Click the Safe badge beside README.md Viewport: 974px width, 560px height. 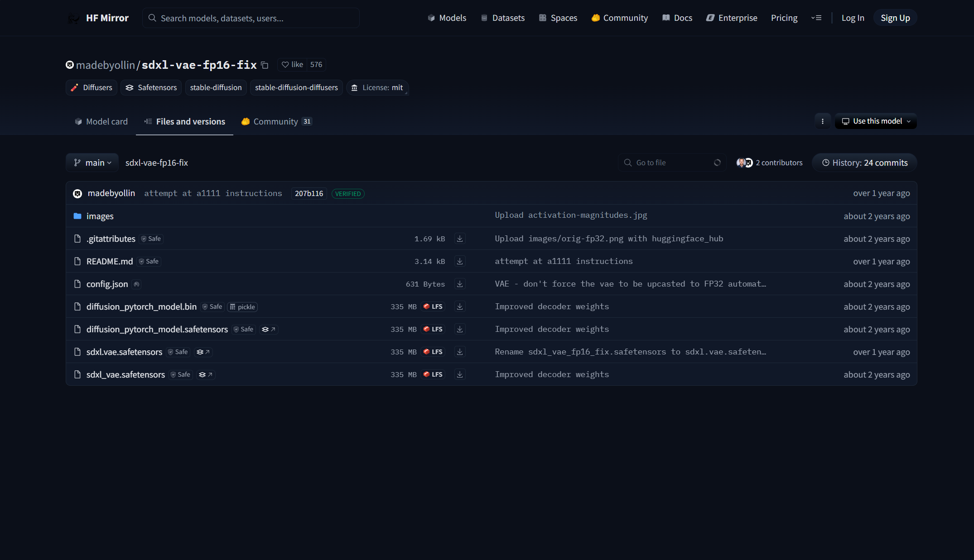[x=149, y=261]
